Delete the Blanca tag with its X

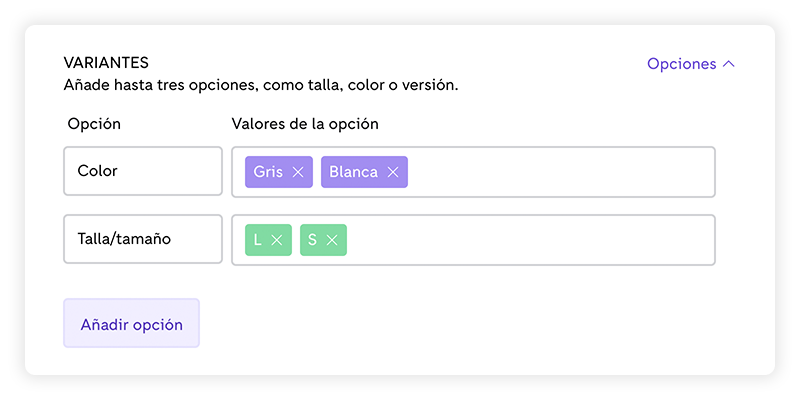393,172
